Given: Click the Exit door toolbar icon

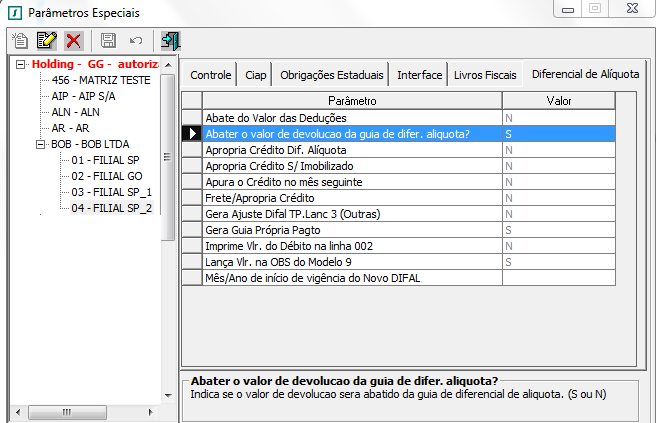Looking at the screenshot, I should click(170, 41).
